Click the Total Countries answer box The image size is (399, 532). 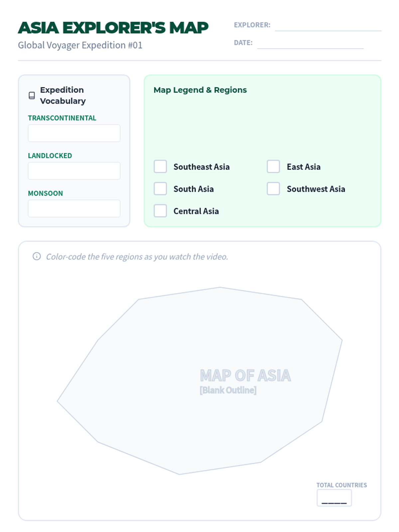[334, 498]
